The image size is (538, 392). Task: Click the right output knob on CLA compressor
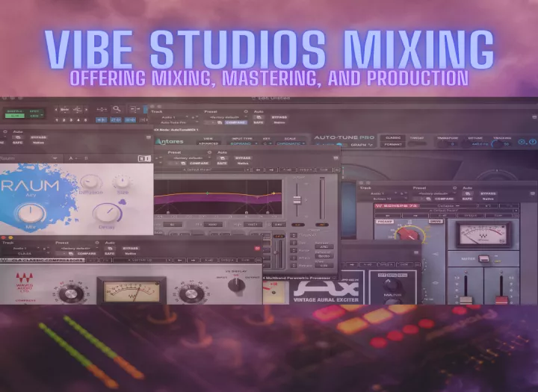point(191,294)
